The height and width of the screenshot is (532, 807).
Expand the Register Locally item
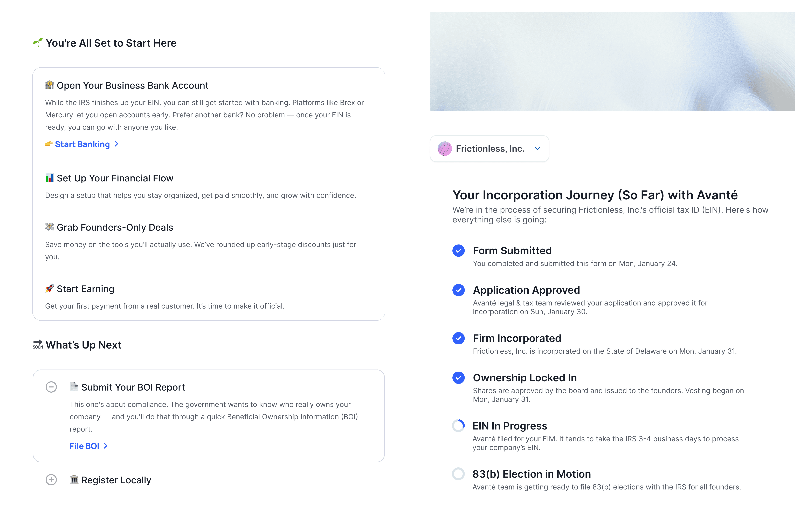point(51,480)
